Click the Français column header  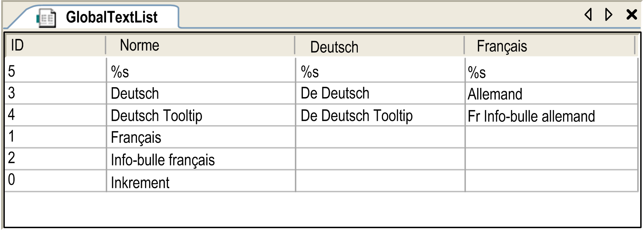(549, 45)
